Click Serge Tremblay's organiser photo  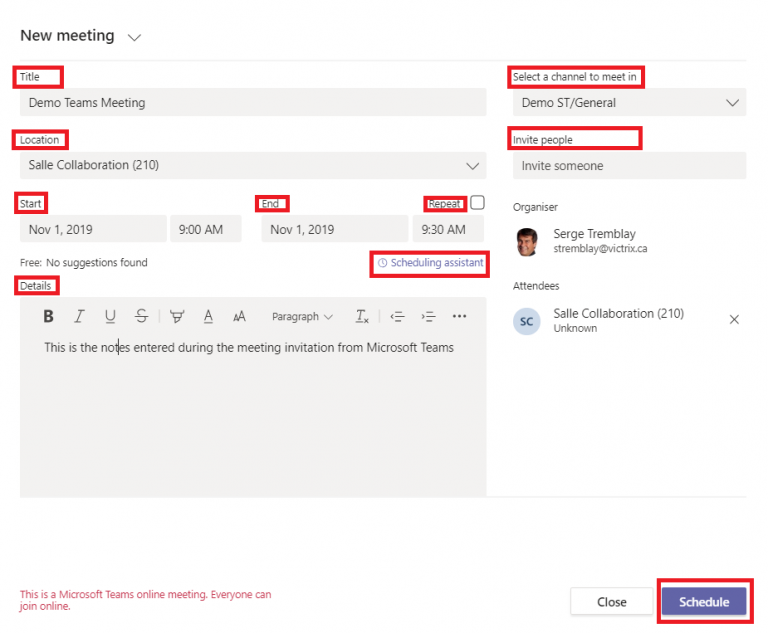tap(527, 242)
